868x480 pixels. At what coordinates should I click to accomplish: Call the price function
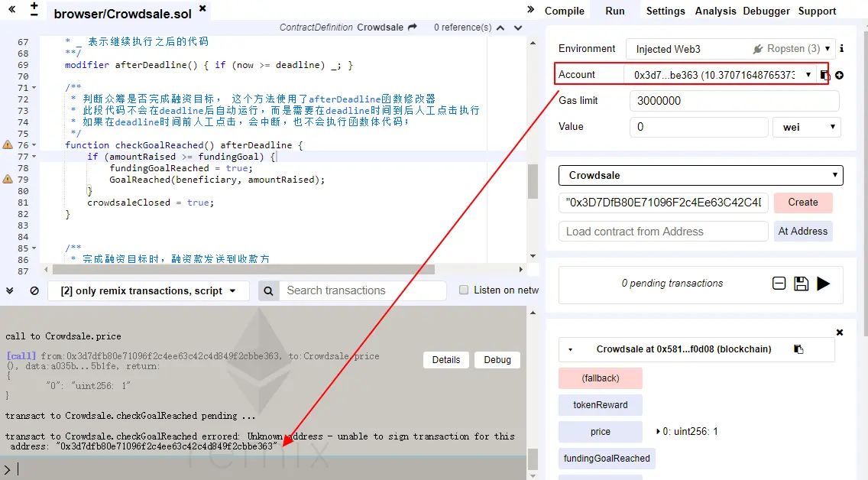pyautogui.click(x=600, y=431)
